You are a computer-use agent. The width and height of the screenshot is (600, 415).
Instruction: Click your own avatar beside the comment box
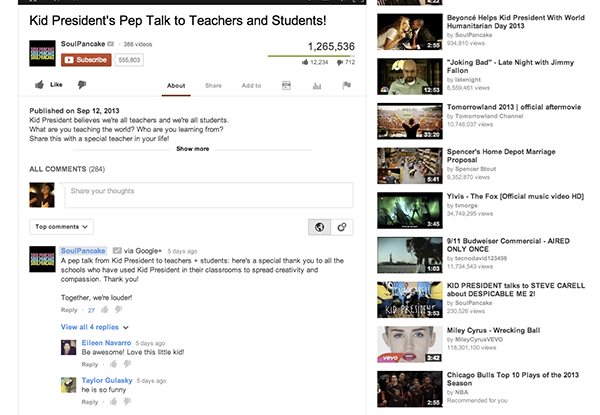click(42, 195)
